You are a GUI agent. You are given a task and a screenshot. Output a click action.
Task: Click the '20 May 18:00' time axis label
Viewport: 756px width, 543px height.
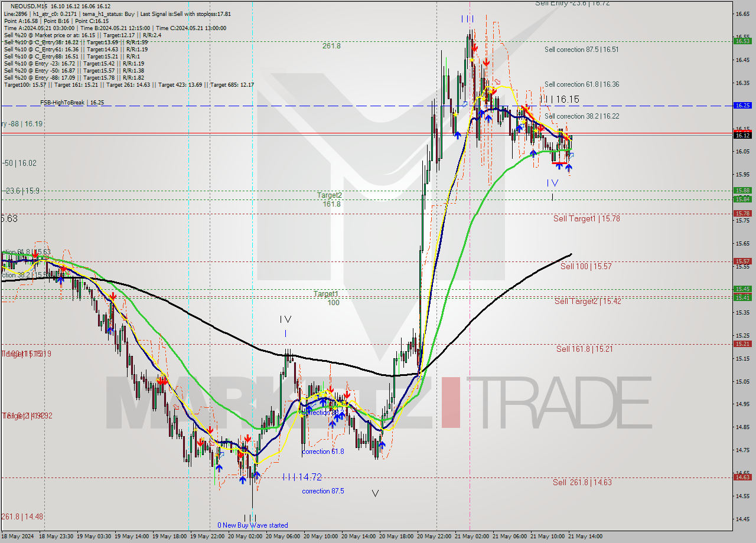[396, 537]
